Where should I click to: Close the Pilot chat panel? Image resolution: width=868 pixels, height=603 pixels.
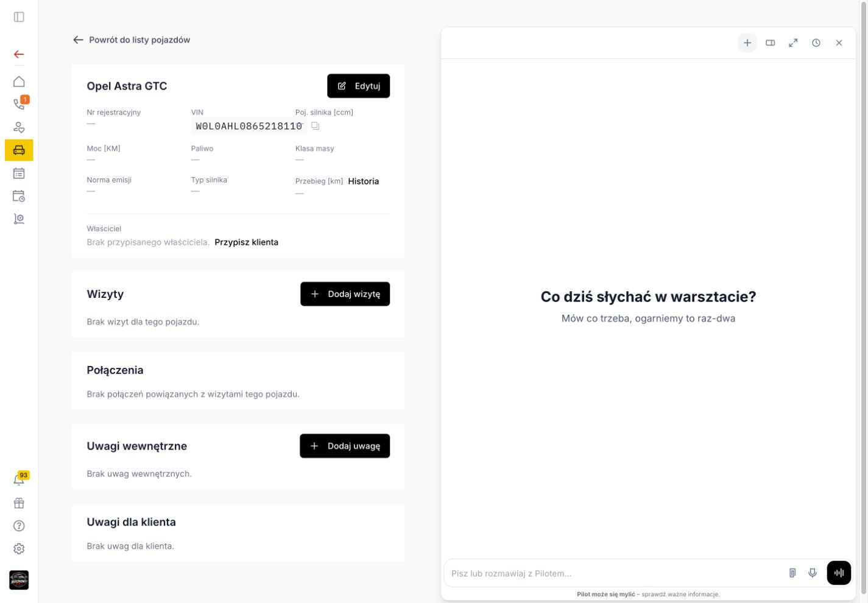tap(839, 43)
